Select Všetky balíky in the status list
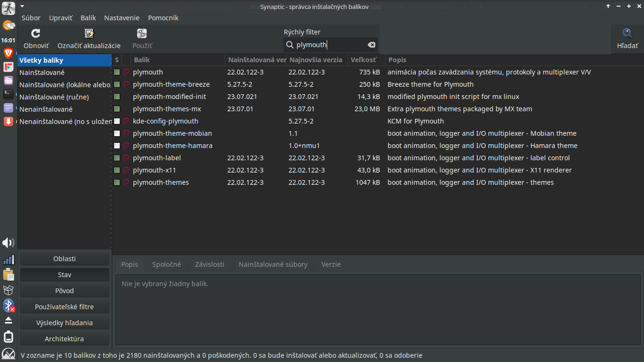This screenshot has height=362, width=644. 64,60
